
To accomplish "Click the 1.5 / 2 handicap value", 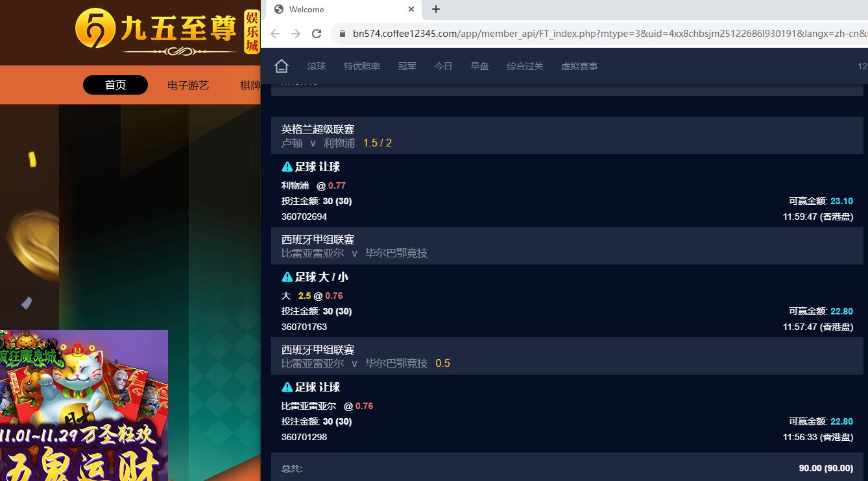I will click(378, 143).
